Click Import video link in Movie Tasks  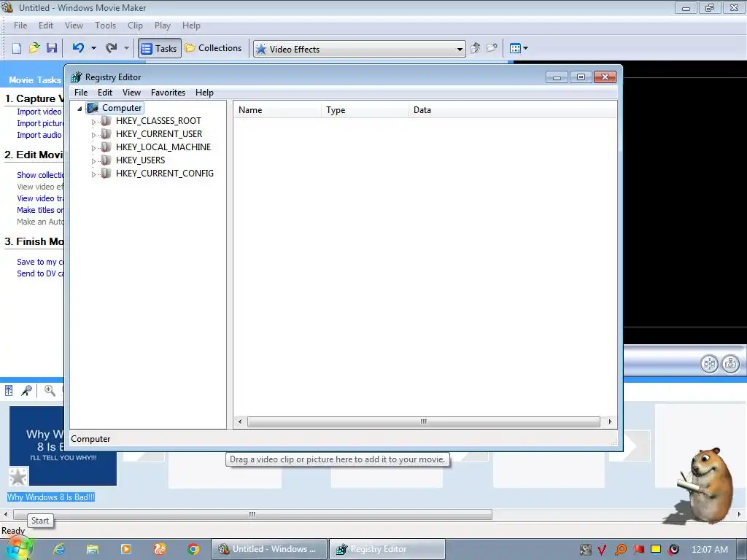[39, 112]
